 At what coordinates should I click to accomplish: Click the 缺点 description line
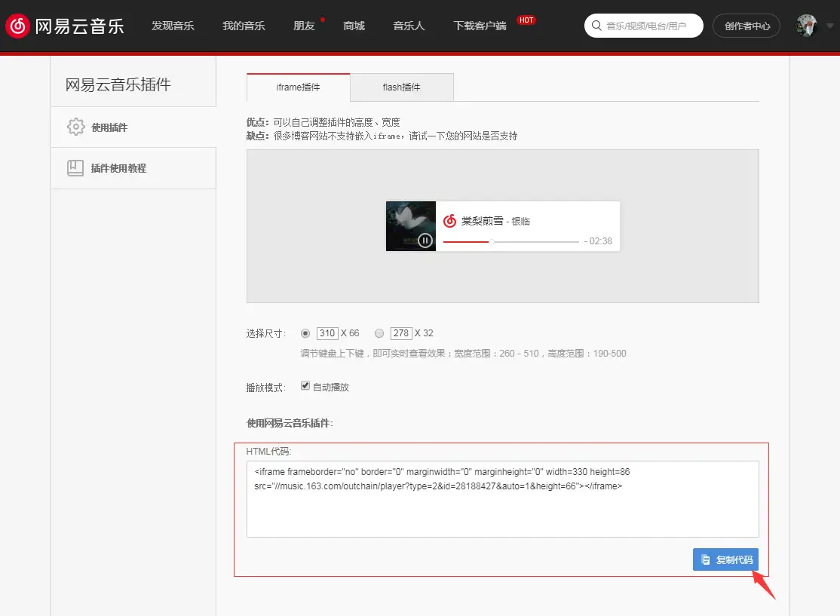click(x=382, y=136)
